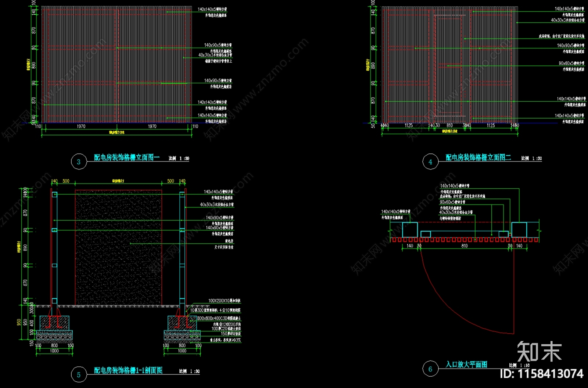The image size is (588, 388).
Task: Select the title 入口放大平面图
Action: coord(466,365)
